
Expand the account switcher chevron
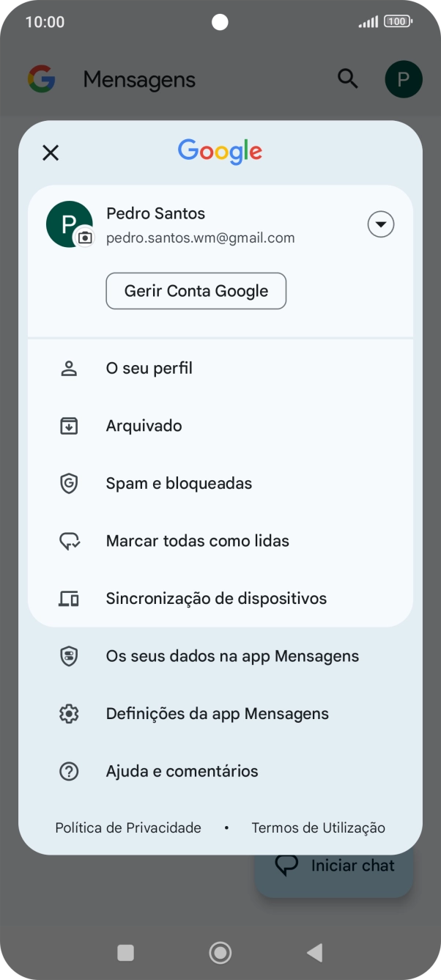click(380, 224)
